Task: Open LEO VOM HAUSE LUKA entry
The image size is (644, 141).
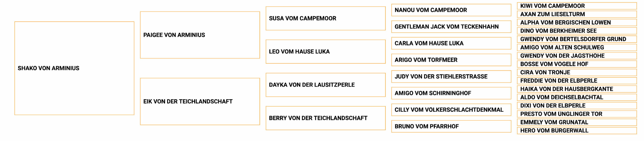Action: pos(326,52)
